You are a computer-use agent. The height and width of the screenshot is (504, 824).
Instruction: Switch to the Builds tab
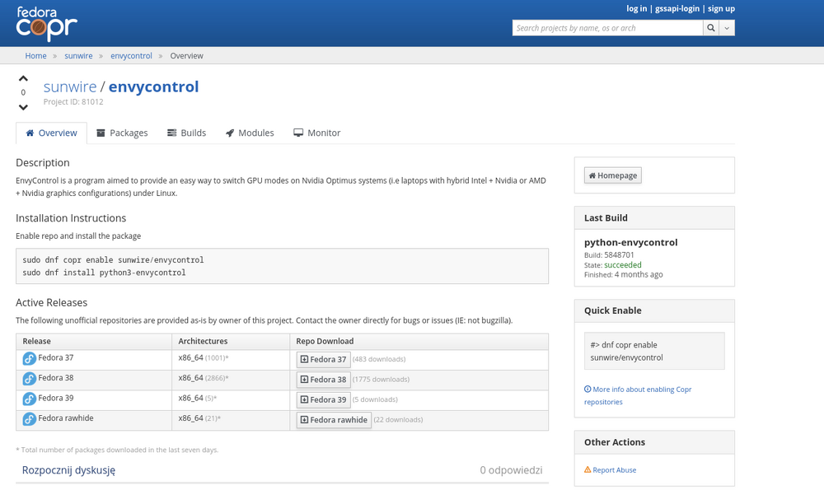(186, 133)
